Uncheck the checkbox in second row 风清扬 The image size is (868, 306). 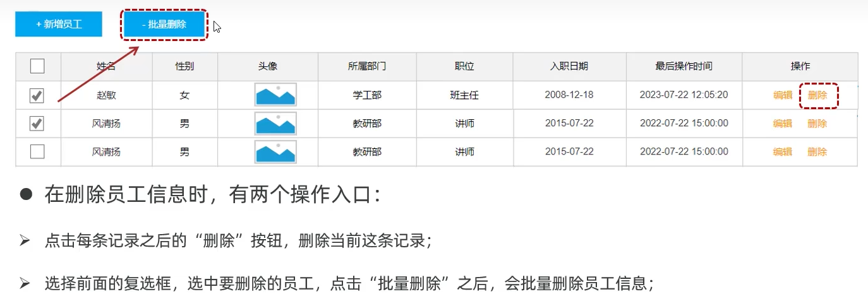click(38, 124)
